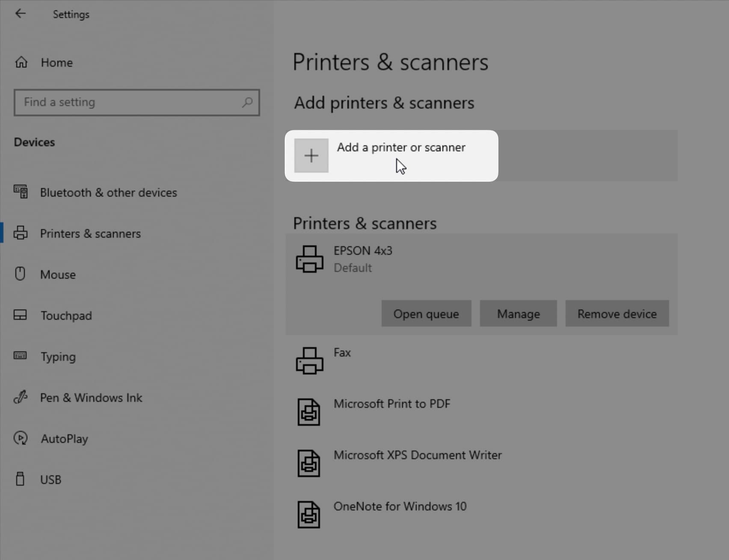729x560 pixels.
Task: Select the Bluetooth & other devices icon
Action: click(21, 192)
